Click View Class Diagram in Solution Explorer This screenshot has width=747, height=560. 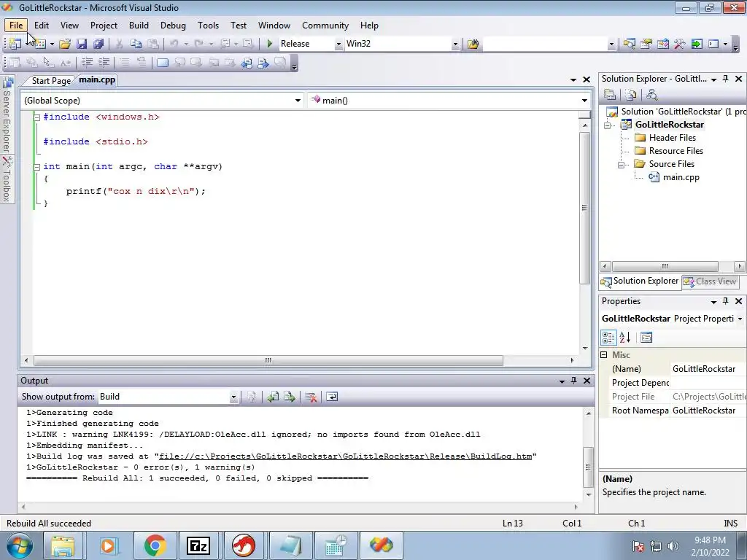click(651, 95)
